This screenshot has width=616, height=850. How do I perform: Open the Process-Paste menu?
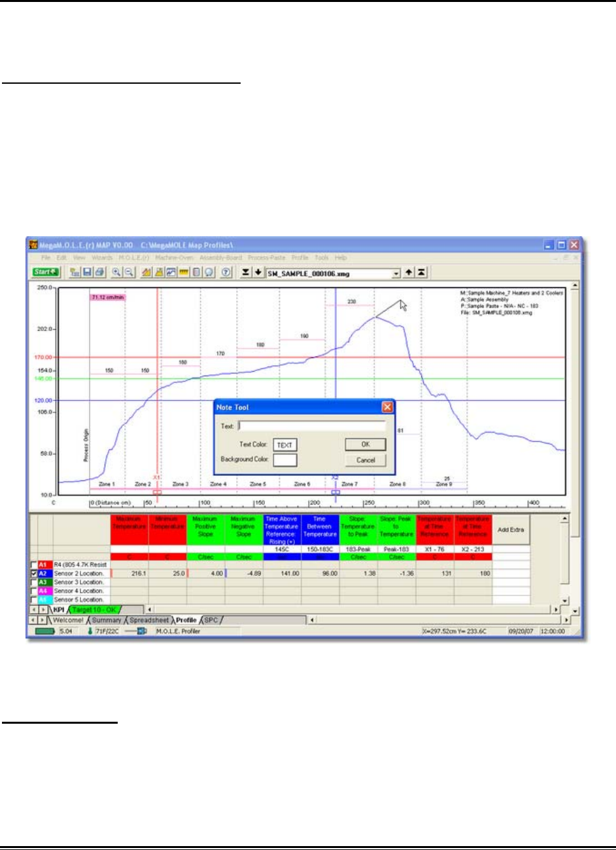point(268,257)
